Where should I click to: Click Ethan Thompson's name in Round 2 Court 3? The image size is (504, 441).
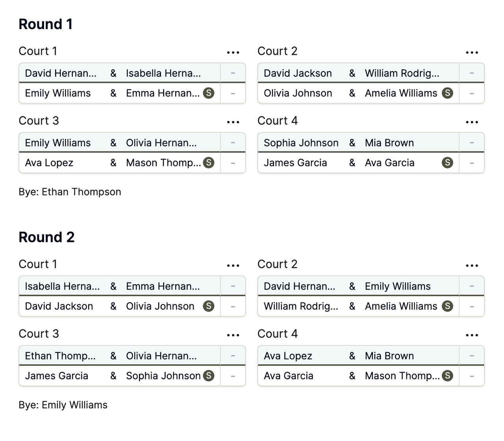(60, 356)
